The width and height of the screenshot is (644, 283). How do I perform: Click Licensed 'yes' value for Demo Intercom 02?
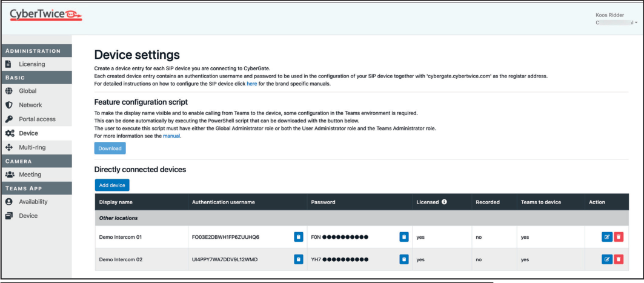(420, 259)
